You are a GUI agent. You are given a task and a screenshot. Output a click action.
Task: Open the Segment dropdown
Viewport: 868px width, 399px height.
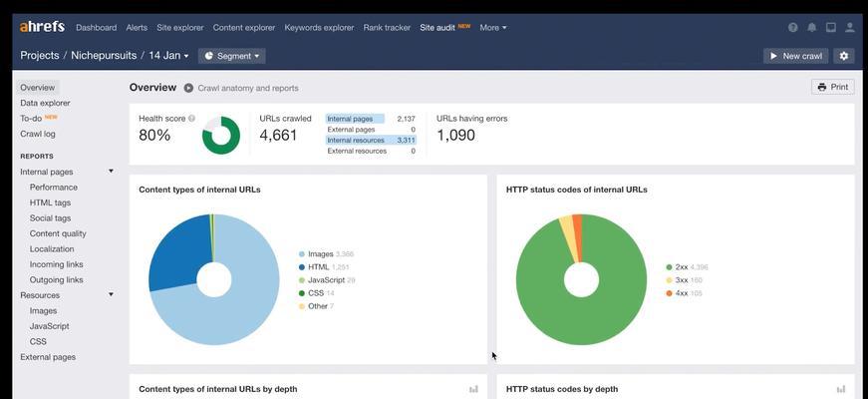[x=231, y=56]
